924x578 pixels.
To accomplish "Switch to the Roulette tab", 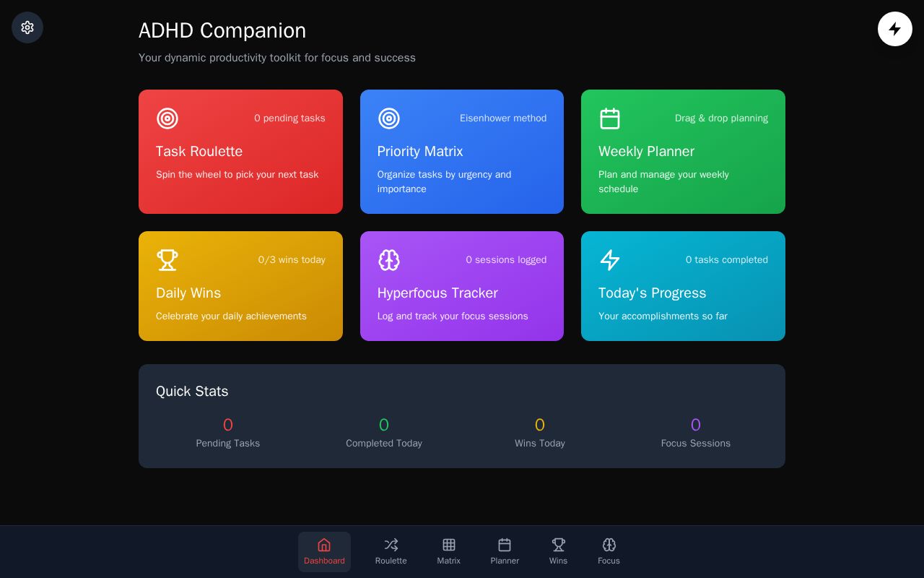I will click(x=391, y=552).
